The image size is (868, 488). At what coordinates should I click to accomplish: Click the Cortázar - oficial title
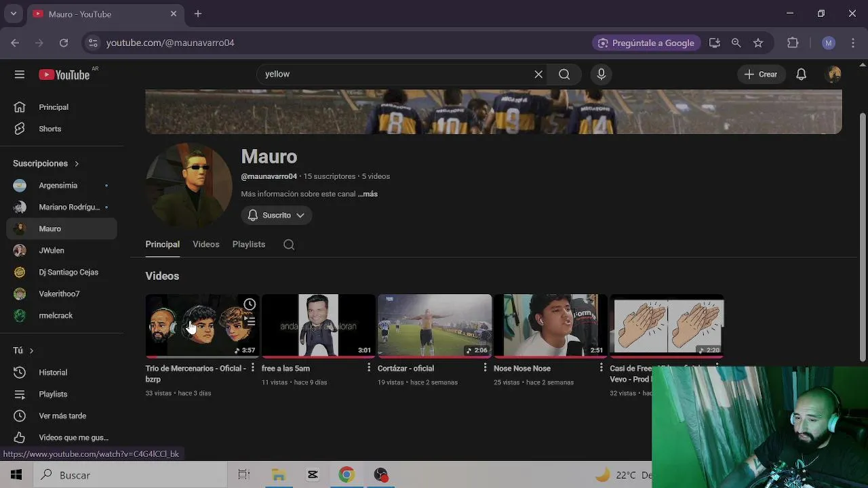pyautogui.click(x=406, y=368)
